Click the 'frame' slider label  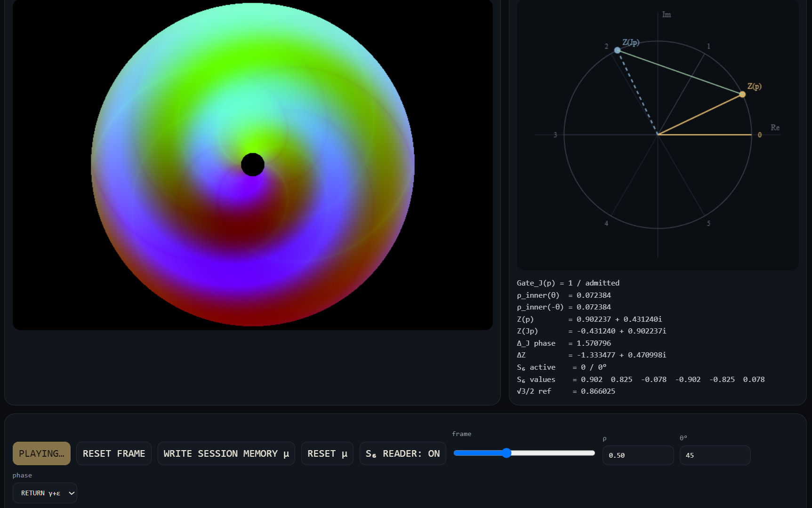(x=461, y=434)
